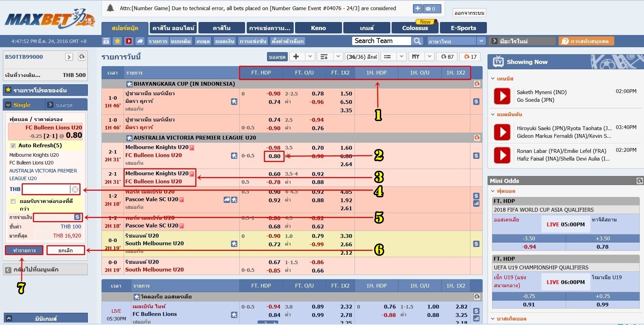Open the list view dropdown arrow
Screen dimensions: 644x325
401,57
